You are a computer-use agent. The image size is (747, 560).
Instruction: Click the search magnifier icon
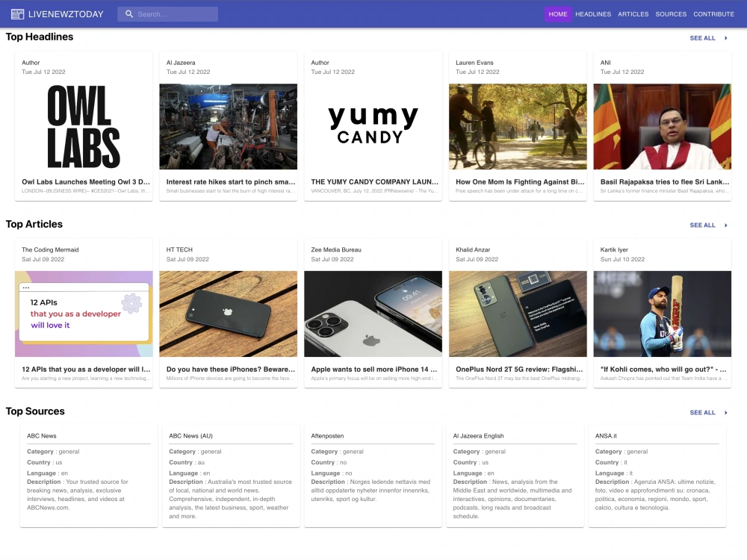coord(129,14)
